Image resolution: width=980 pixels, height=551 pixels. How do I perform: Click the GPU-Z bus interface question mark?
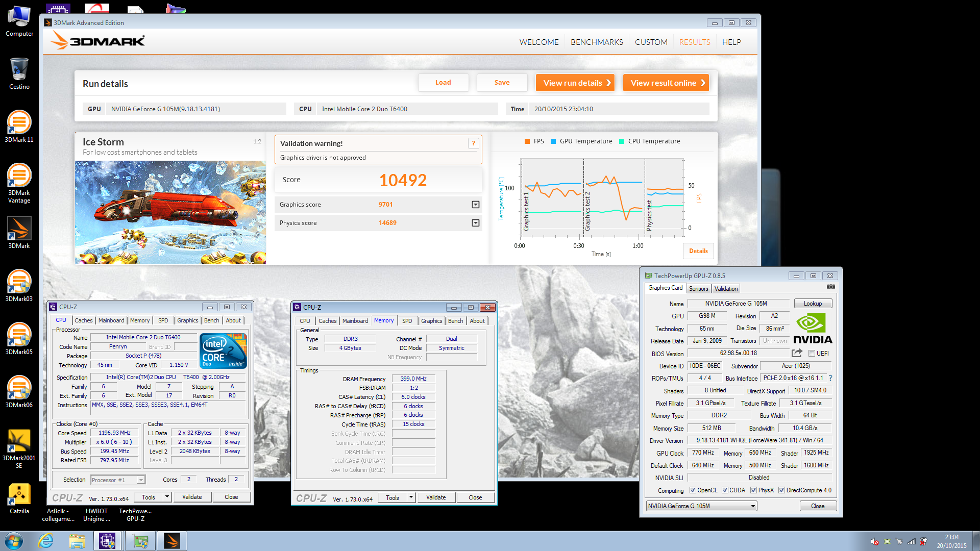point(830,378)
